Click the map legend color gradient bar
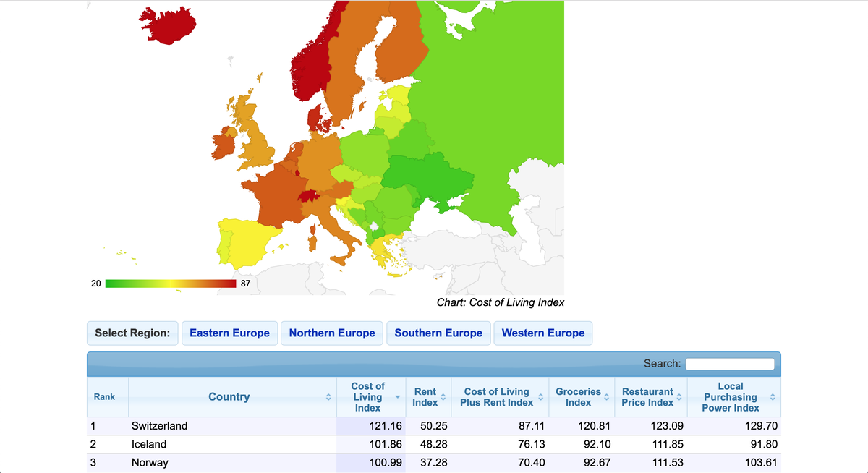The width and height of the screenshot is (868, 473). tap(171, 284)
